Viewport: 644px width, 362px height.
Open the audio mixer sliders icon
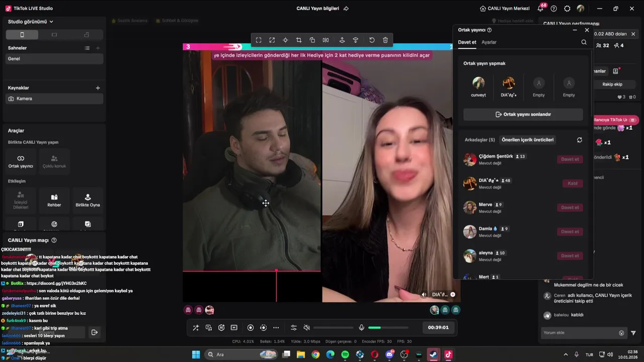(294, 328)
